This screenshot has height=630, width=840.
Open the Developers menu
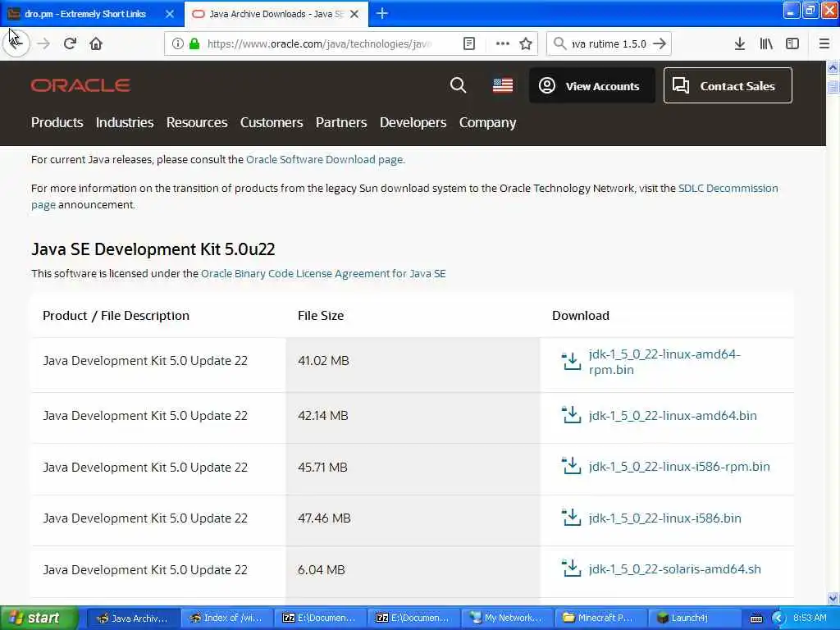[413, 123]
